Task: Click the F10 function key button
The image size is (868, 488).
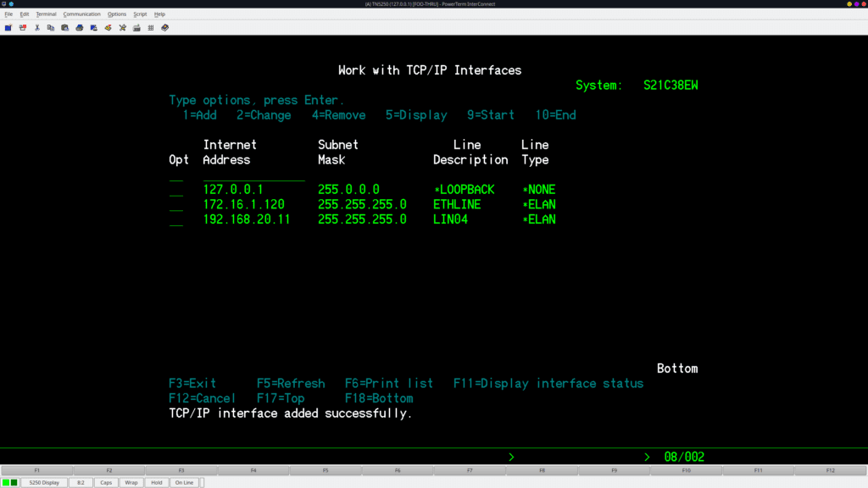Action: [x=687, y=470]
